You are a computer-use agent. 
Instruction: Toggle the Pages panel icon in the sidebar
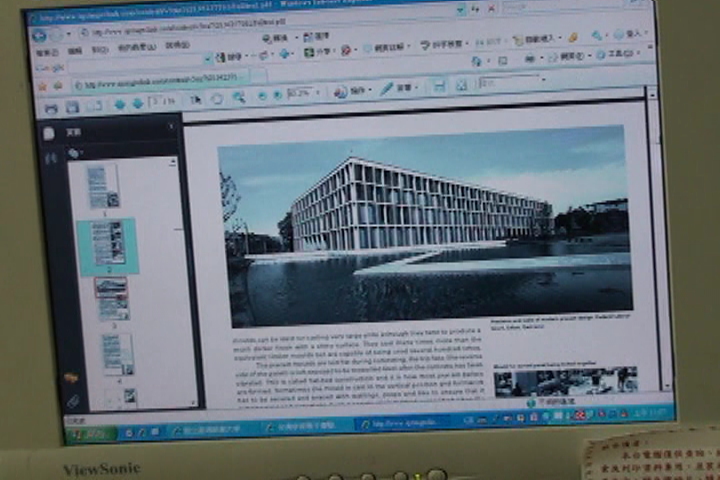tap(48, 134)
